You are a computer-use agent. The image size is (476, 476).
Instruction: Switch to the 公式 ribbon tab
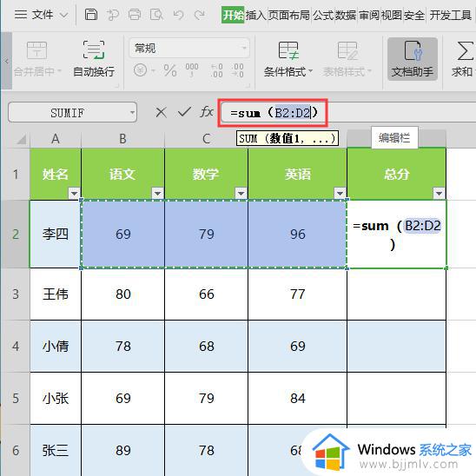pyautogui.click(x=323, y=15)
